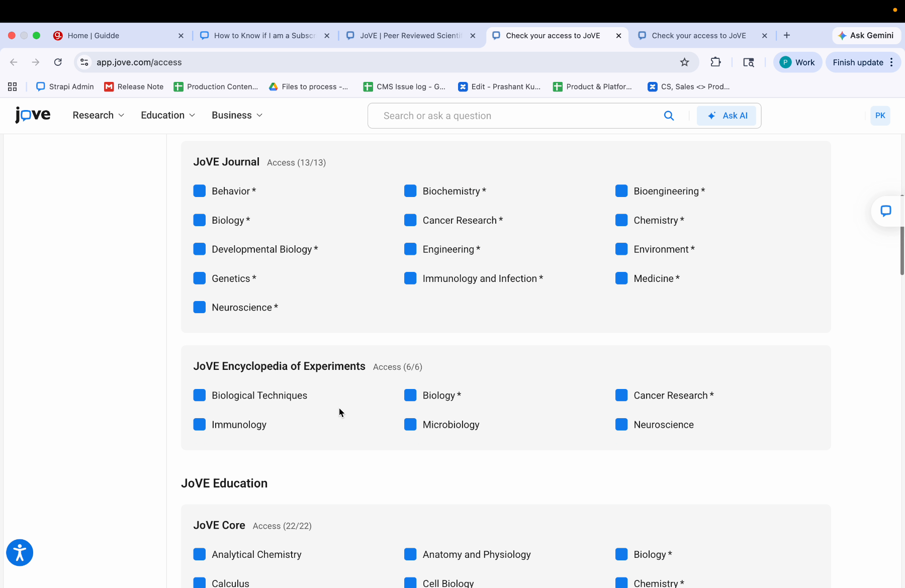Switch to the Home | Guidde tab
Image resolution: width=905 pixels, height=588 pixels.
coord(118,36)
